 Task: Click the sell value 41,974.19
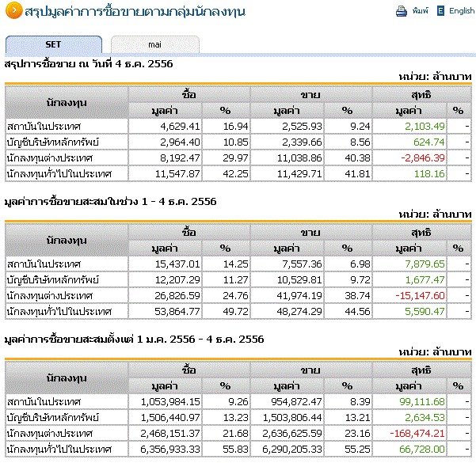pos(299,295)
